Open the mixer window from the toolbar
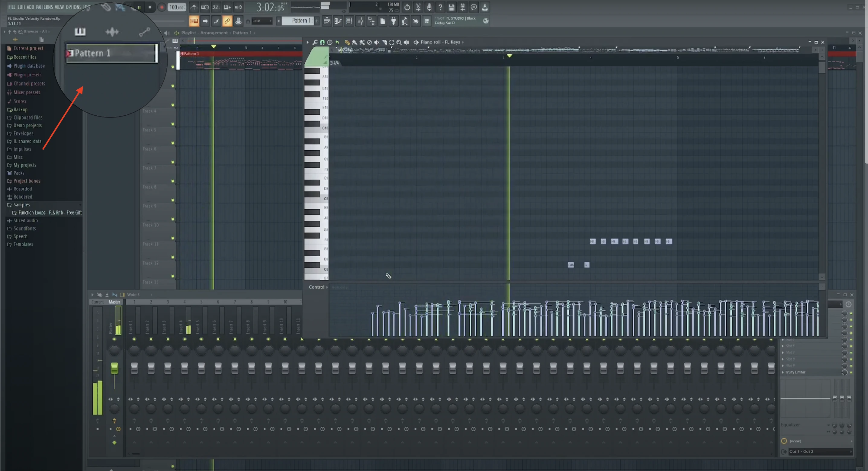868x471 pixels. [x=360, y=21]
